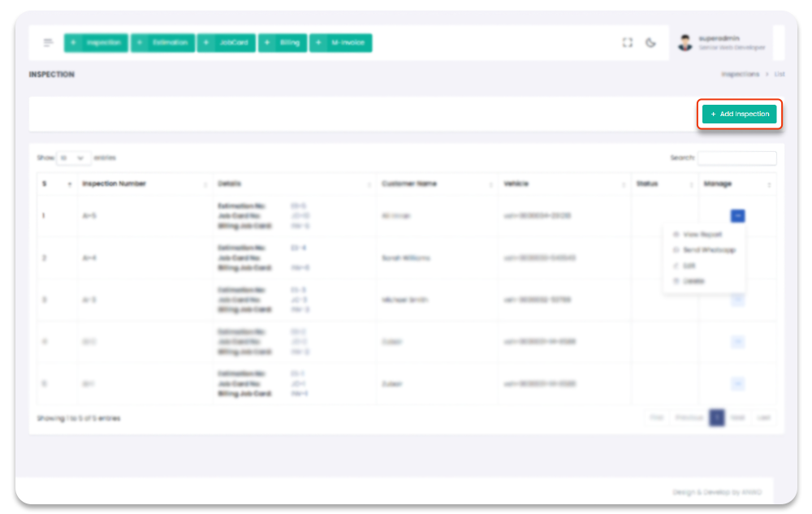The height and width of the screenshot is (514, 812).
Task: Open the Billing quick-add shortcut
Action: (283, 43)
